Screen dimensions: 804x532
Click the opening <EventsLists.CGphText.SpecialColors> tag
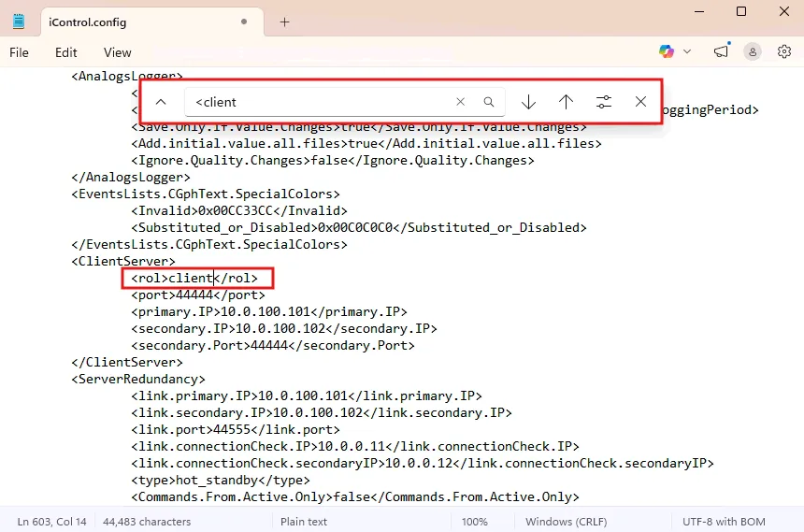click(x=205, y=194)
